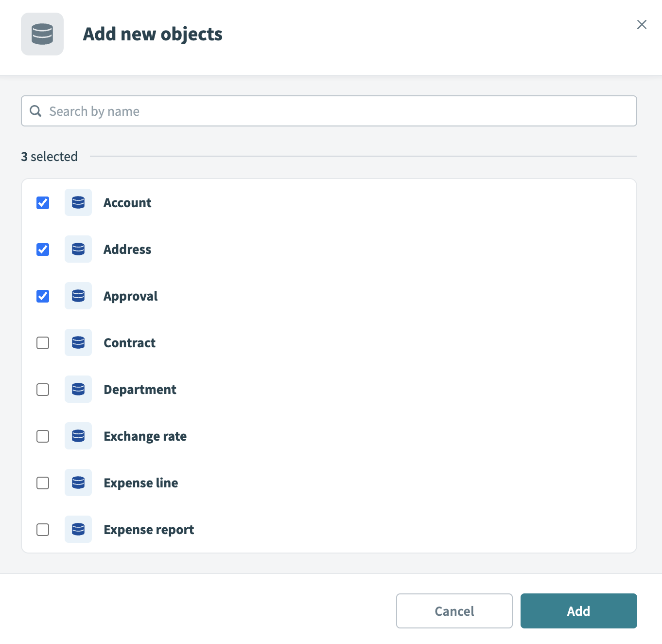Click the Add button

[x=578, y=611]
